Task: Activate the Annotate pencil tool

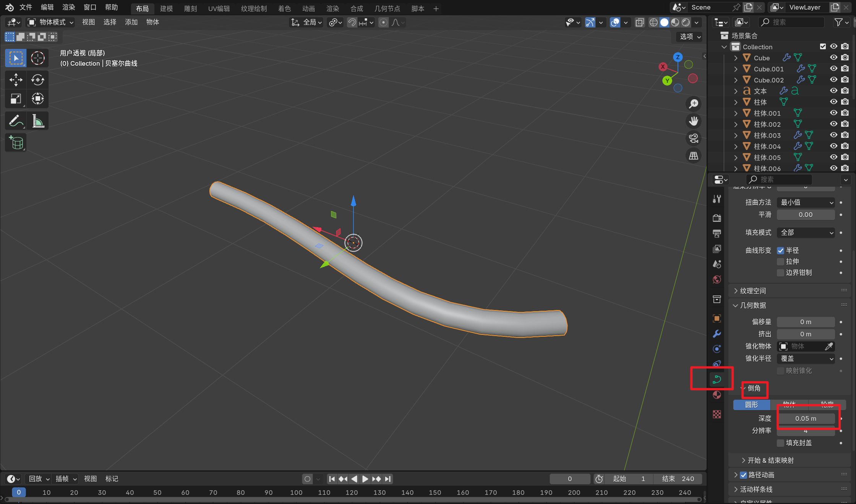Action: 16,121
